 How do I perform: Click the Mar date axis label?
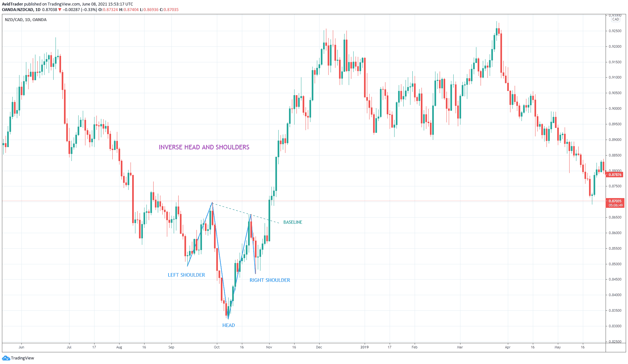[x=460, y=347]
